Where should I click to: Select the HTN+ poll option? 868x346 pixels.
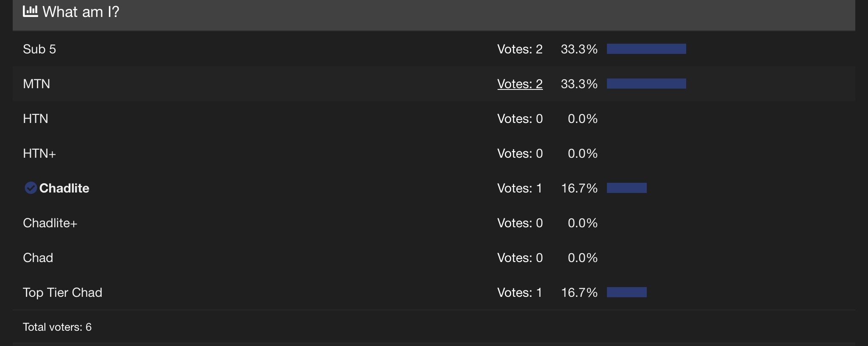click(x=39, y=153)
